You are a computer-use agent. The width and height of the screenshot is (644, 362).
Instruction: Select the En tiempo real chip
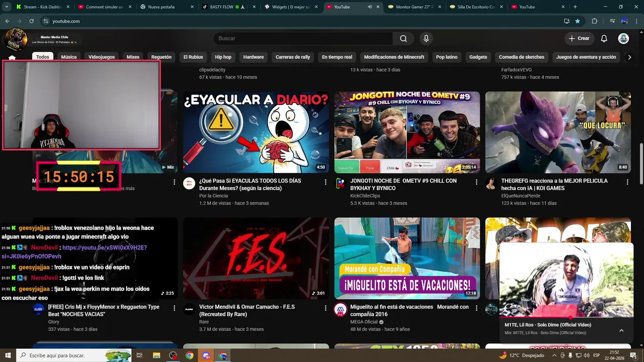click(337, 57)
